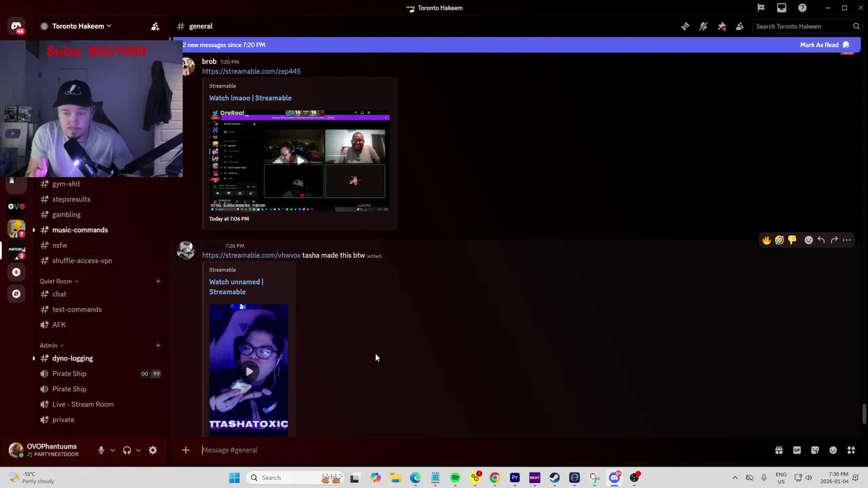Open Discover servers compass icon
This screenshot has width=868, height=488.
click(x=16, y=293)
